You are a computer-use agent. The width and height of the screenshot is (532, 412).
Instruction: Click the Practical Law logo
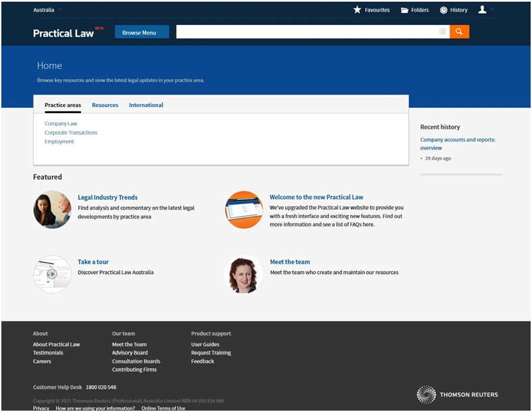64,33
